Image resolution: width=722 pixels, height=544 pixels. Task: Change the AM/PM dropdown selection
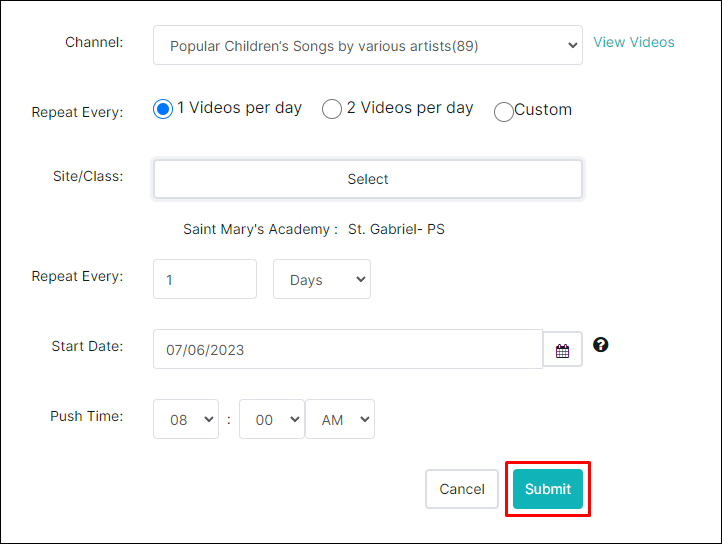(340, 419)
